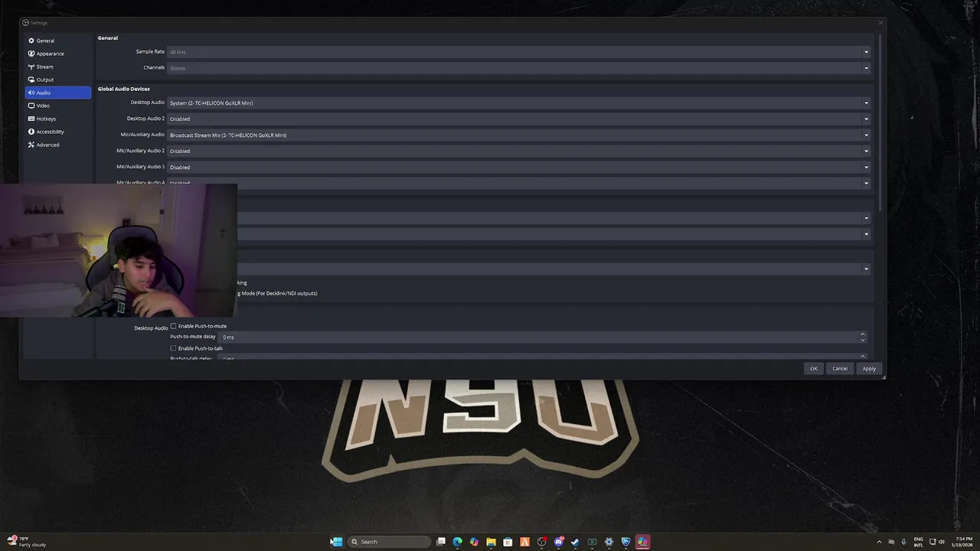Confirm settings with the OK button

click(x=814, y=369)
